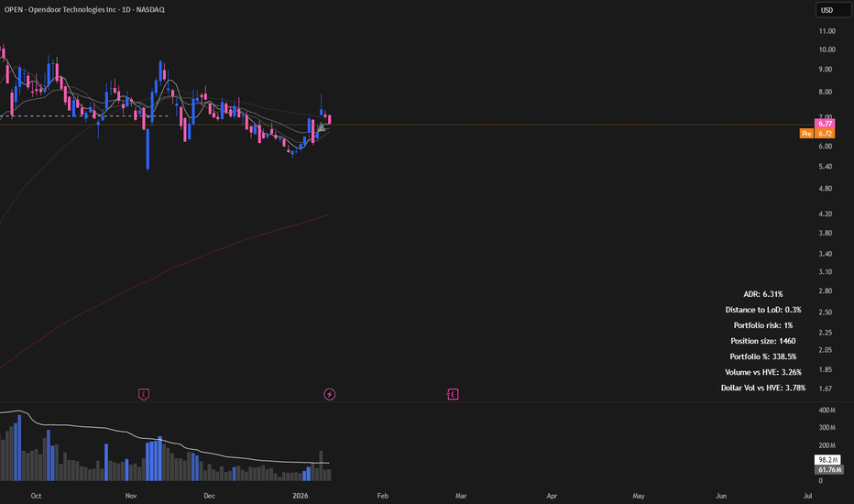The width and height of the screenshot is (854, 504).
Task: Click the 300M volume axis label
Action: [827, 428]
